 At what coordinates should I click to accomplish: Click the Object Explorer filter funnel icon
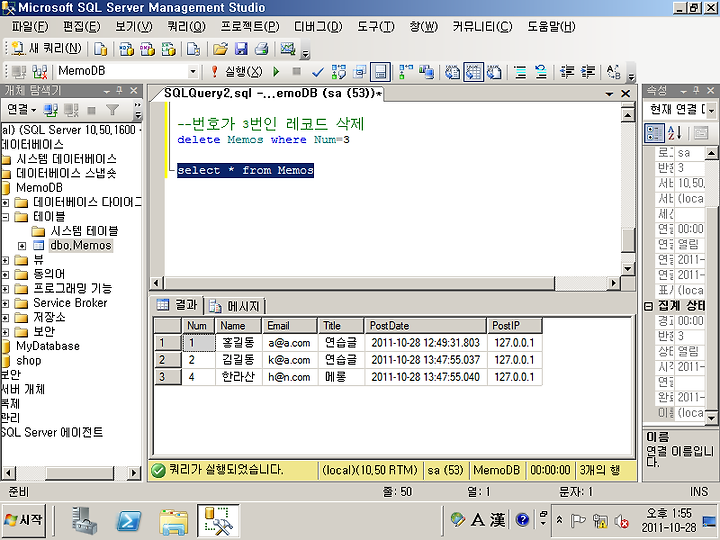[112, 110]
